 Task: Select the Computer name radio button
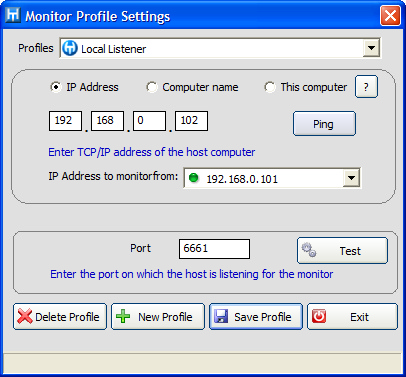(152, 87)
